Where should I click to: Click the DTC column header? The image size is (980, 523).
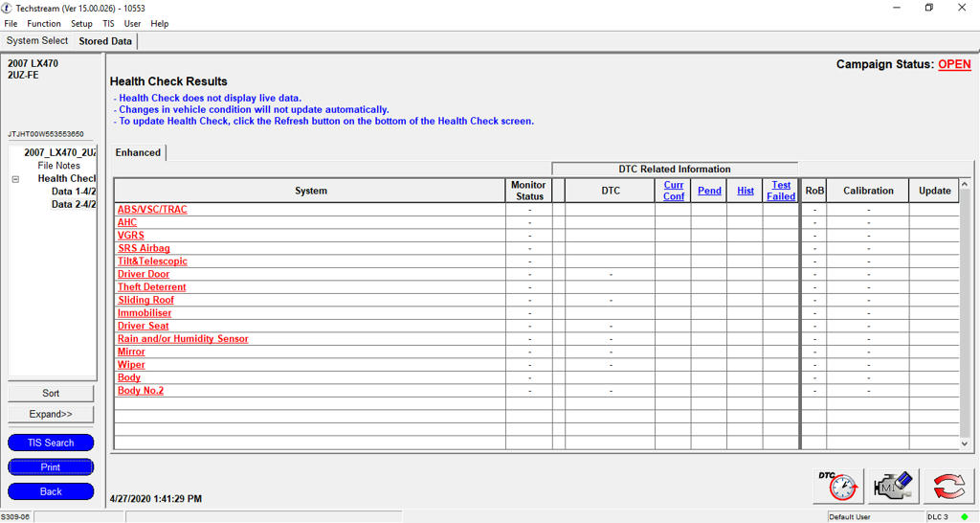coord(611,191)
